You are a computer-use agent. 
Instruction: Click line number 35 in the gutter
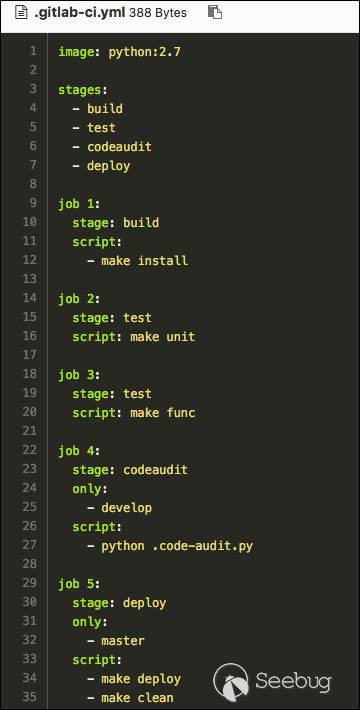point(29,697)
